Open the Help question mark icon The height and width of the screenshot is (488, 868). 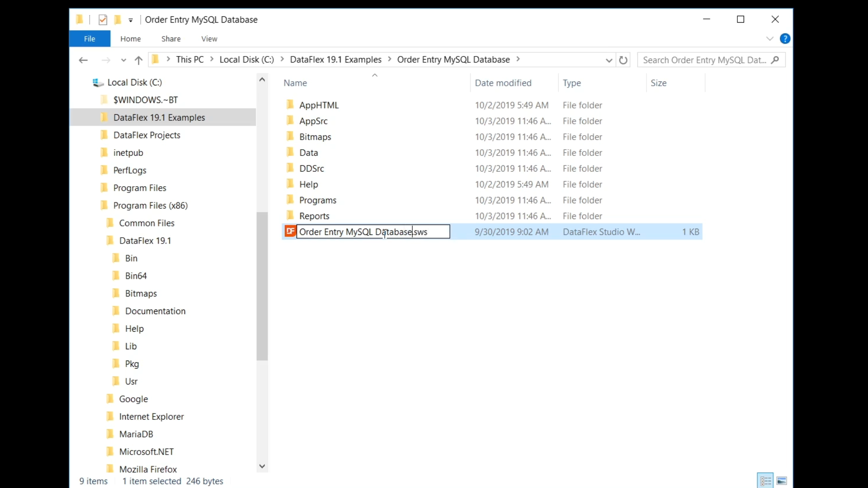[x=785, y=39]
